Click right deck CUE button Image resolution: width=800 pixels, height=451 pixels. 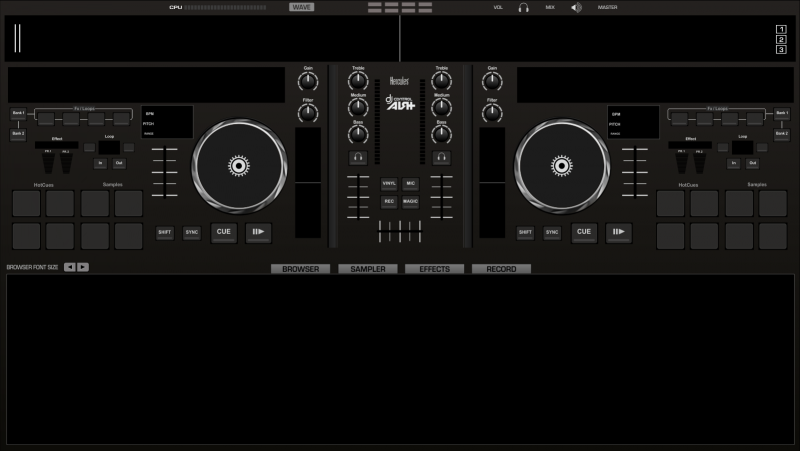[x=584, y=232]
